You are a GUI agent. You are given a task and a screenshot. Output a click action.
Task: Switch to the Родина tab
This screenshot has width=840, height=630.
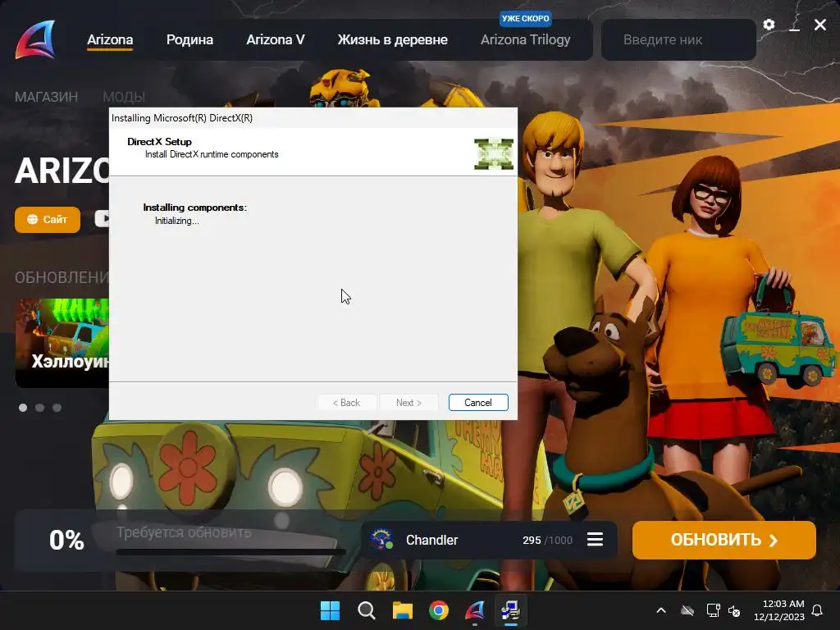tap(189, 39)
